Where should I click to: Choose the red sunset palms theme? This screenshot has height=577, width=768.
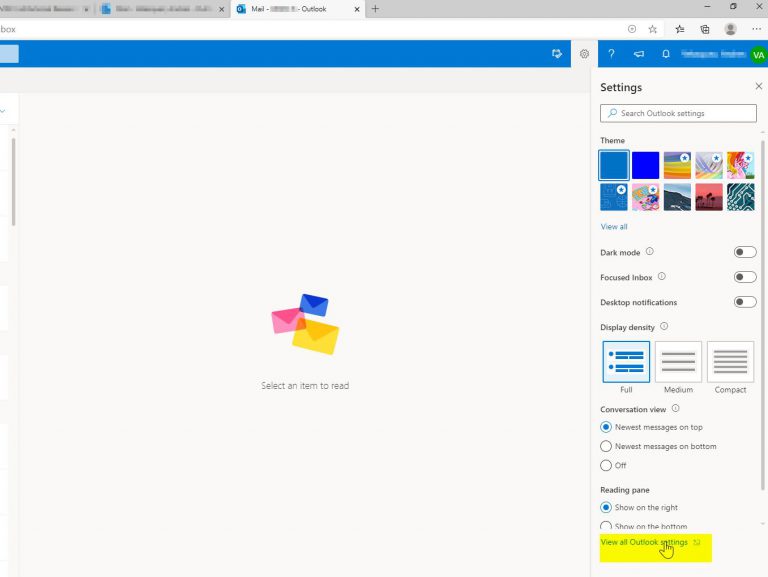click(x=709, y=197)
